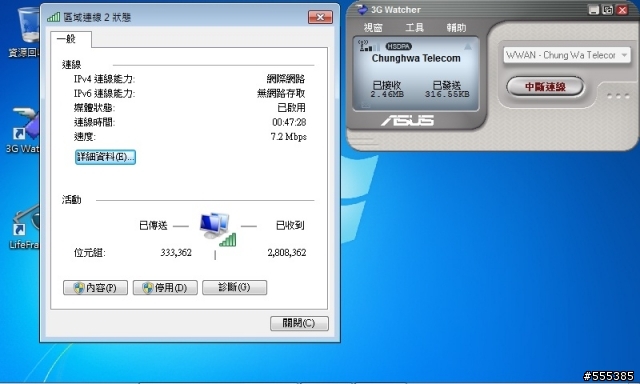Click the 位元組 bytes label
Screen dimensions: 640x384
click(x=89, y=253)
